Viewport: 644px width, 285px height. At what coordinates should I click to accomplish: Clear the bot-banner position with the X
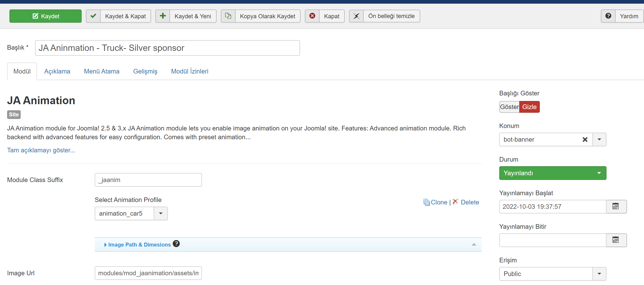click(585, 139)
